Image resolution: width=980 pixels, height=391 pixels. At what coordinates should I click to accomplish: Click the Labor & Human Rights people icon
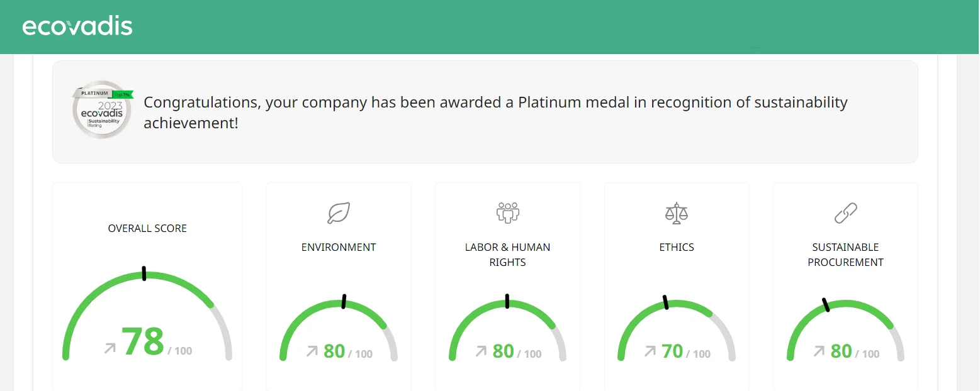click(x=507, y=213)
